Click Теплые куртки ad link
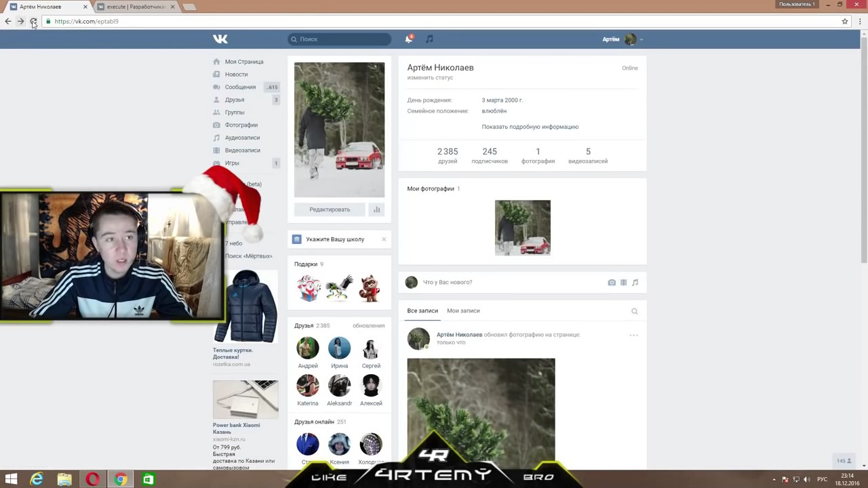This screenshot has width=868, height=488. coord(233,354)
